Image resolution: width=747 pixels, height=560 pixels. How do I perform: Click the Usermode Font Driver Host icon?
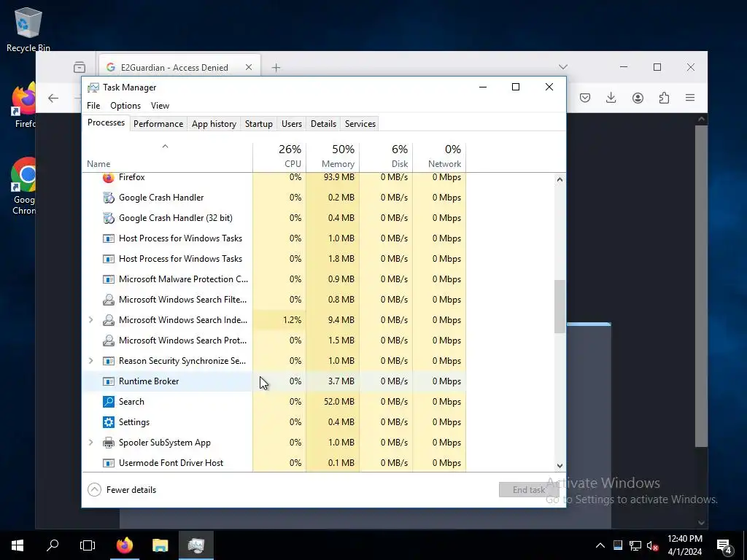click(109, 463)
